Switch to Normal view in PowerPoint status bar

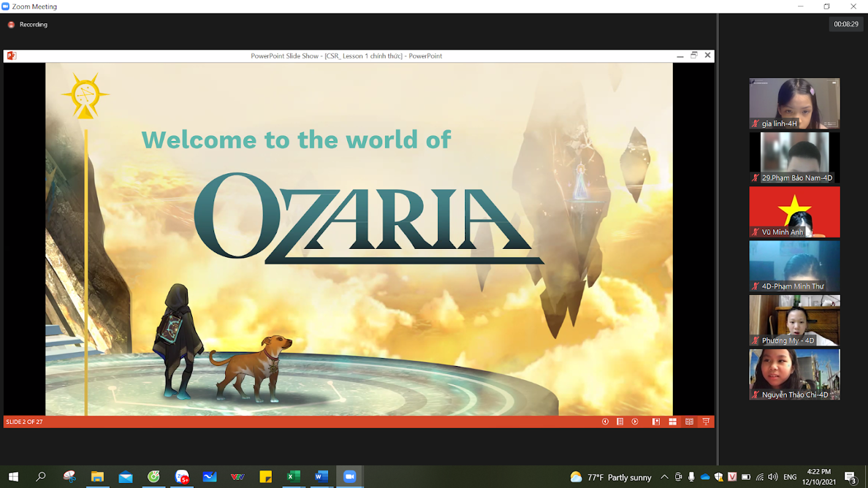[656, 422]
